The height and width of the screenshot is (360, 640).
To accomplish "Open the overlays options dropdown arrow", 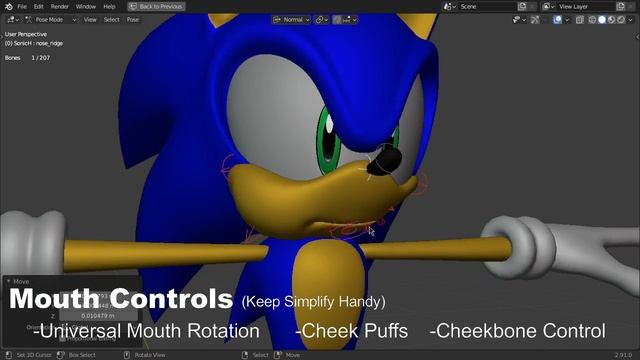I will tap(567, 20).
